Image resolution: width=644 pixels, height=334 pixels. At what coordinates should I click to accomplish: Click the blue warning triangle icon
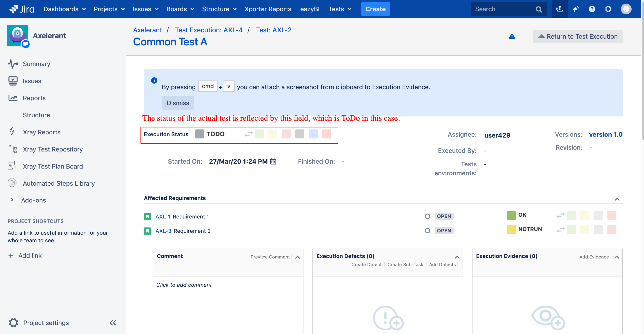point(512,36)
